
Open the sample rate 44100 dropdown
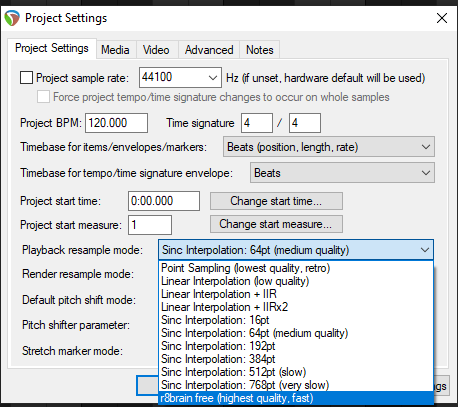click(x=180, y=77)
